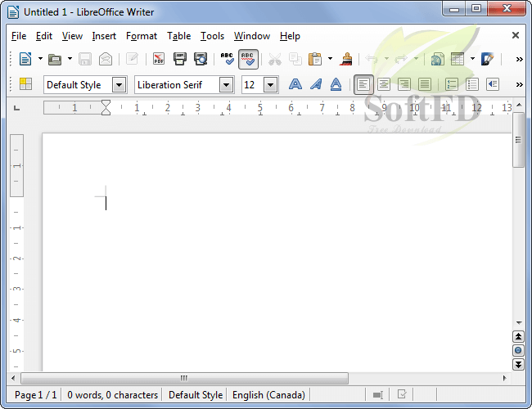Expand Paste options dropdown arrow
532x409 pixels.
tap(330, 59)
